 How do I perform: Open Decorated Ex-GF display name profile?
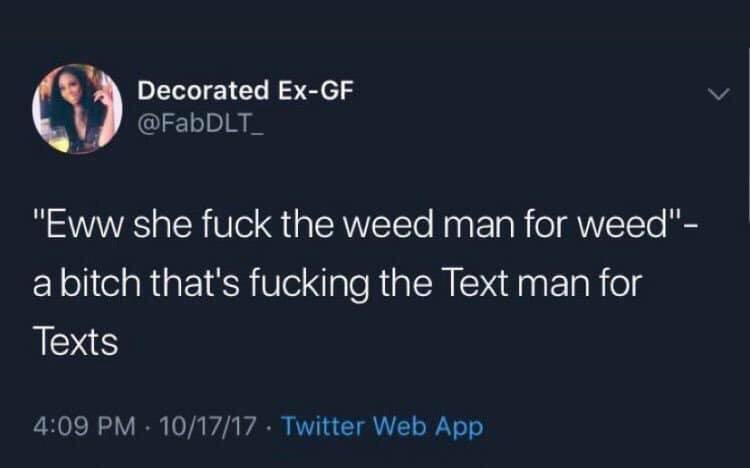coord(245,90)
